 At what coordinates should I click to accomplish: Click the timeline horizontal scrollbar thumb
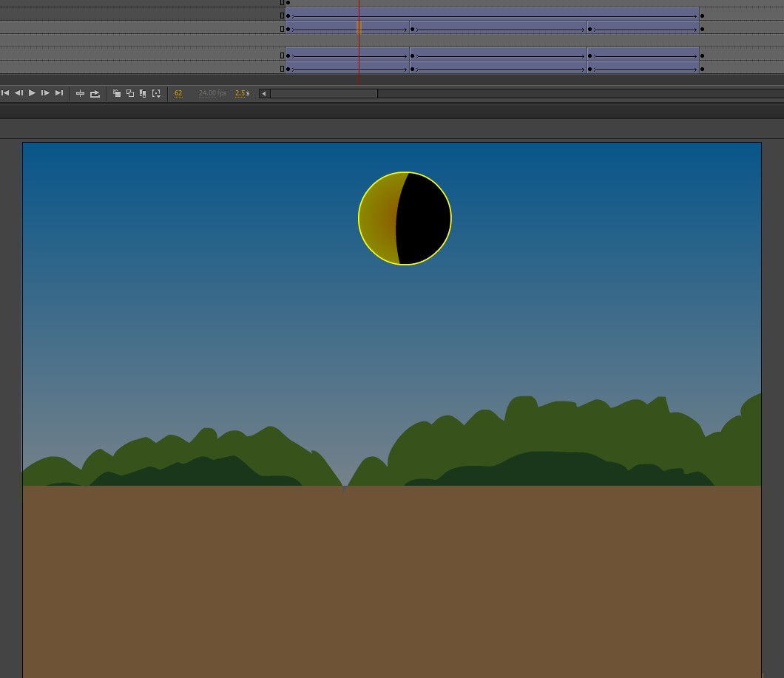point(324,93)
